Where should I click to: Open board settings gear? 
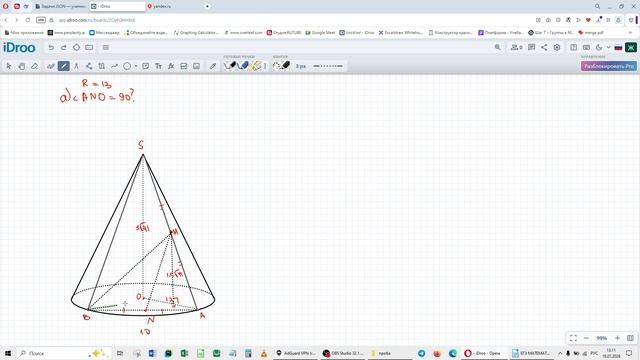coord(557,47)
